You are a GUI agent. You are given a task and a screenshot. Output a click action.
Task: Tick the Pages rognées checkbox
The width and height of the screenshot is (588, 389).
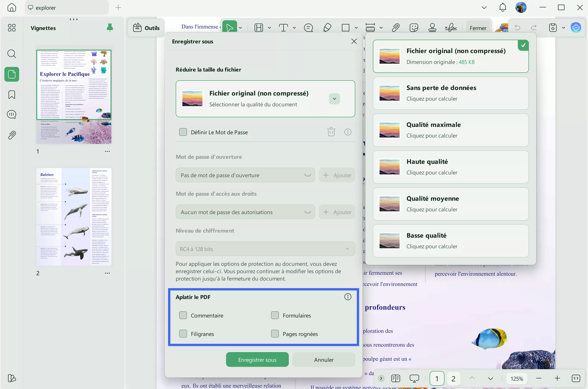[275, 334]
